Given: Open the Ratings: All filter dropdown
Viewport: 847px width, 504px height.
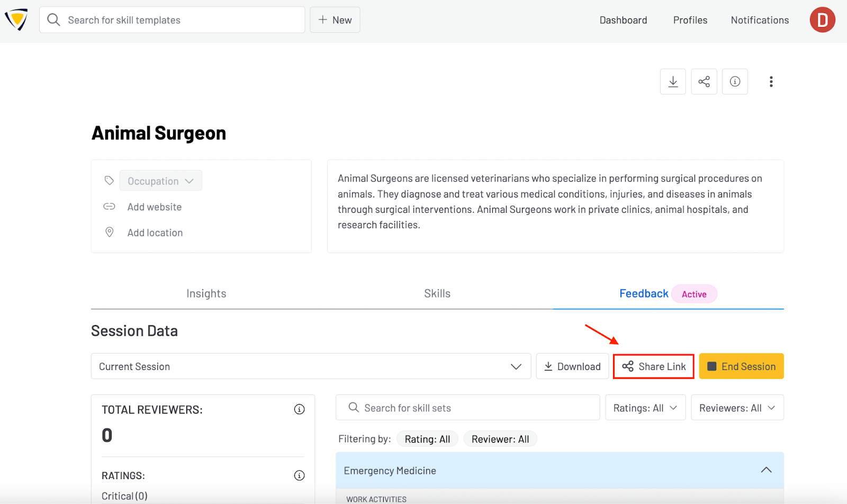Looking at the screenshot, I should click(x=645, y=407).
